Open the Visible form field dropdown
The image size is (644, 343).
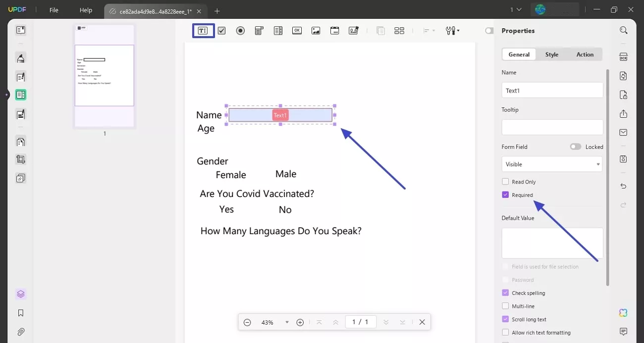552,164
